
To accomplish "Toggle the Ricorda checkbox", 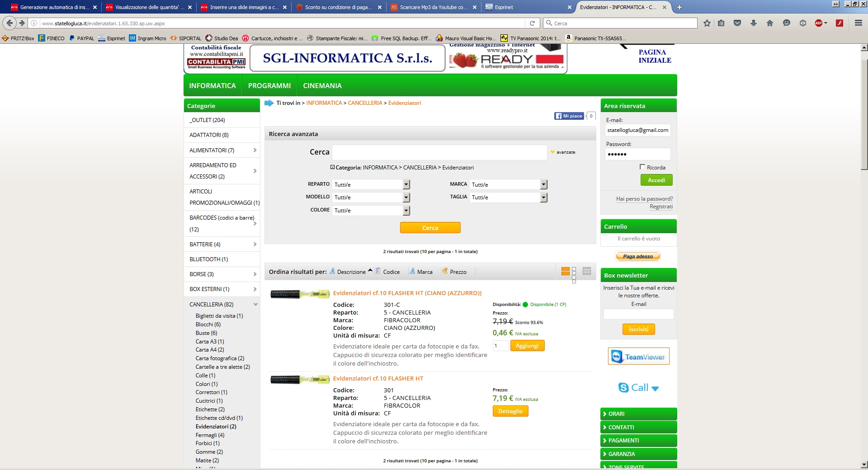I will [x=642, y=167].
